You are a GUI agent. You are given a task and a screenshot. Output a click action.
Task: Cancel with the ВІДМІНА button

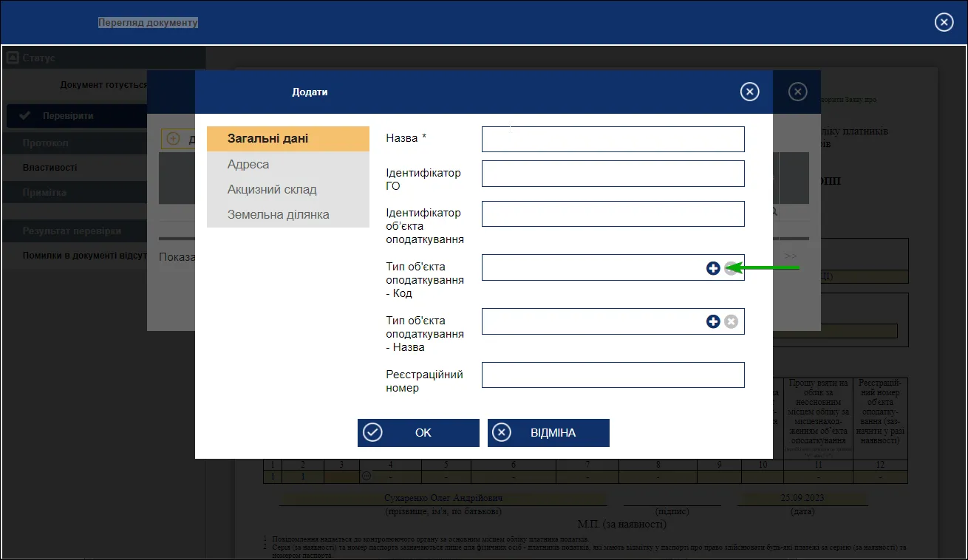click(548, 433)
